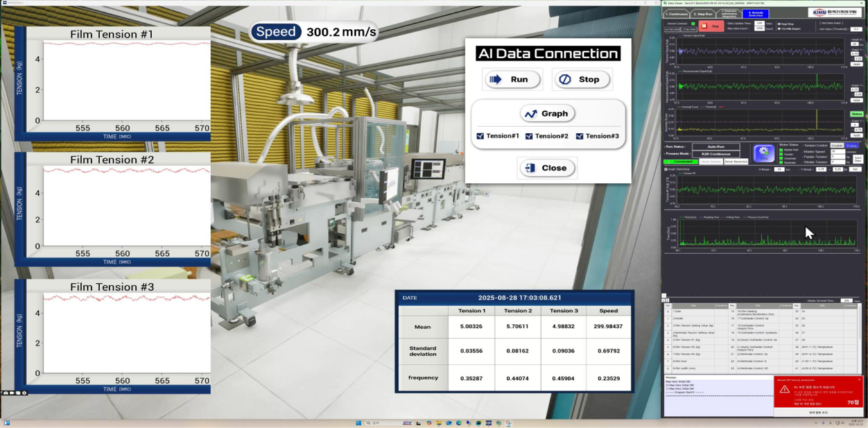This screenshot has width=868, height=428.
Task: Select the Real Time radio button
Action: 779,24
